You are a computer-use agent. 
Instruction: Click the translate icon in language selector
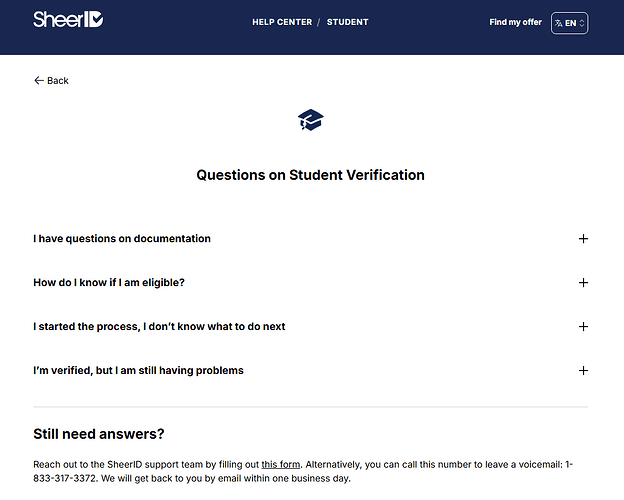point(559,23)
